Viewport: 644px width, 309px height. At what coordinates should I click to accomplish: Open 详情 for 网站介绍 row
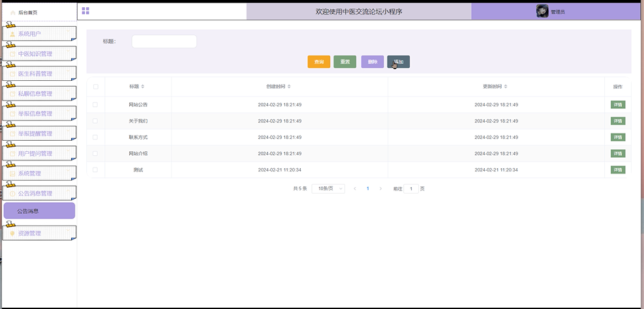tap(618, 153)
